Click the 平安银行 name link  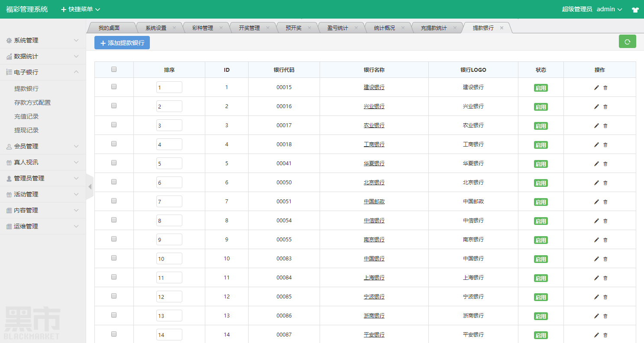point(374,335)
